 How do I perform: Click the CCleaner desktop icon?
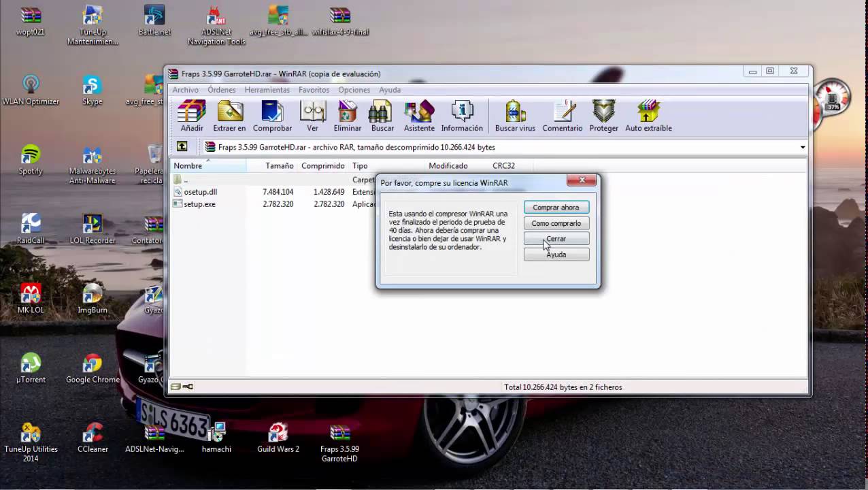pyautogui.click(x=93, y=437)
